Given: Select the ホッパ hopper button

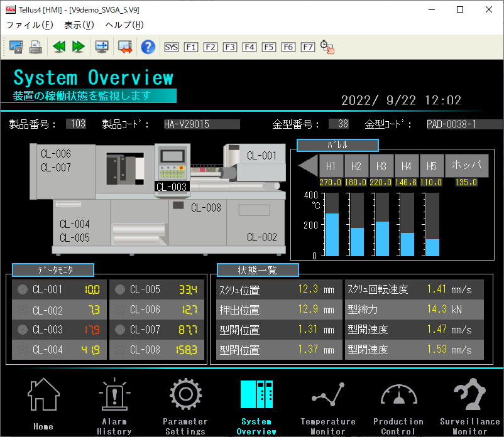Looking at the screenshot, I should click(x=466, y=166).
